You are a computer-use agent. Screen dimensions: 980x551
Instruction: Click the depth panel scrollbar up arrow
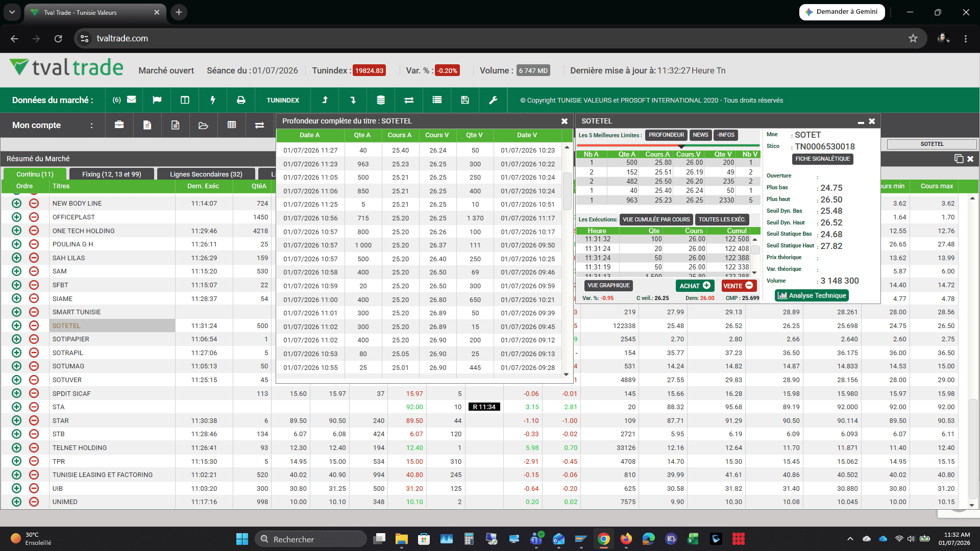pyautogui.click(x=567, y=147)
